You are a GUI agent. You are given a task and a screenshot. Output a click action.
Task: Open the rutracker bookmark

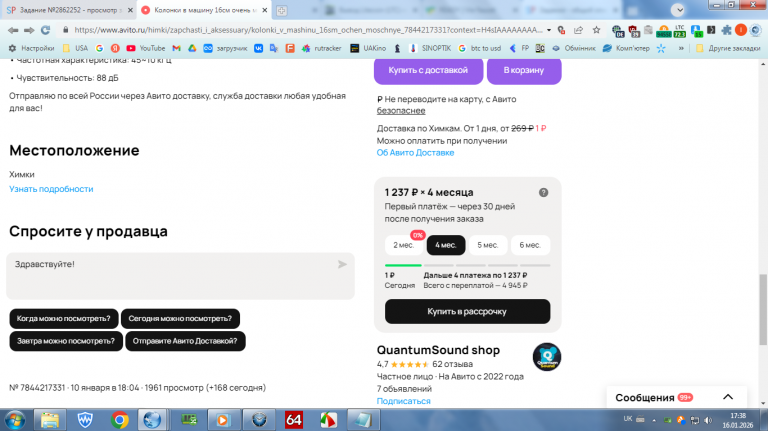[322, 48]
